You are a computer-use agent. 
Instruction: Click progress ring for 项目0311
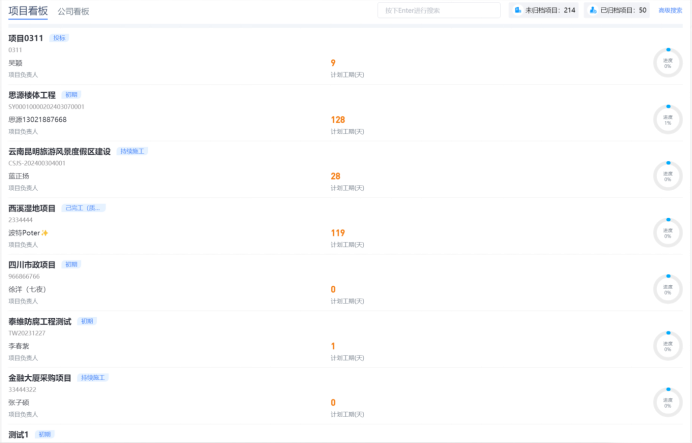(667, 62)
